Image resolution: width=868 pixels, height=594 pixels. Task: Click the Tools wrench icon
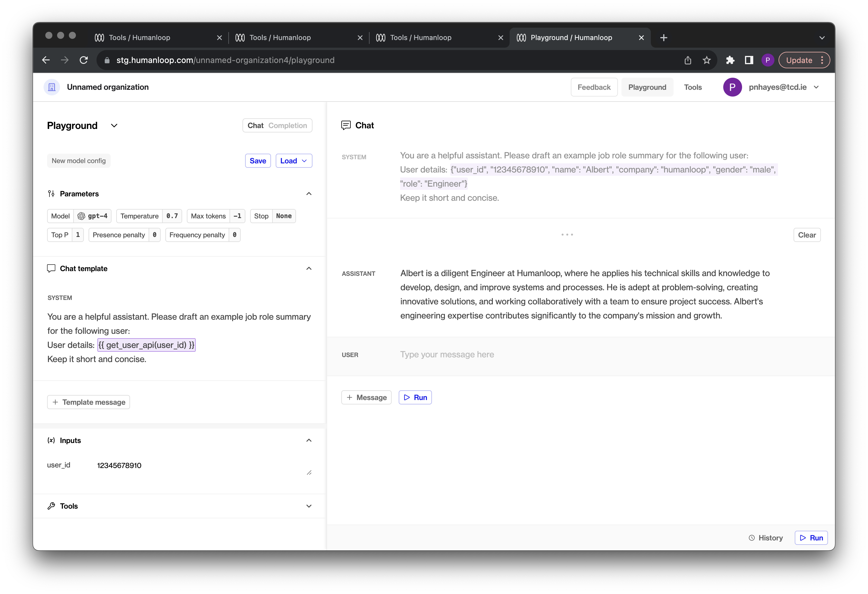point(51,506)
